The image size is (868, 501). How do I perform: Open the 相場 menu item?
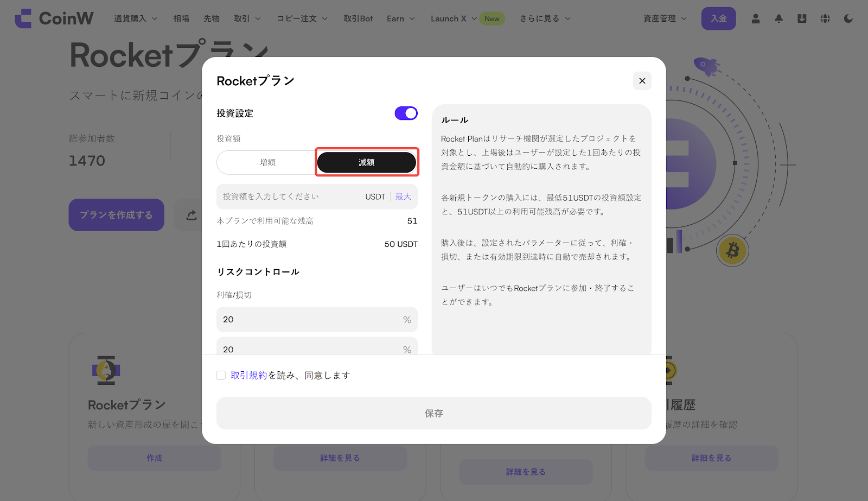(x=181, y=18)
